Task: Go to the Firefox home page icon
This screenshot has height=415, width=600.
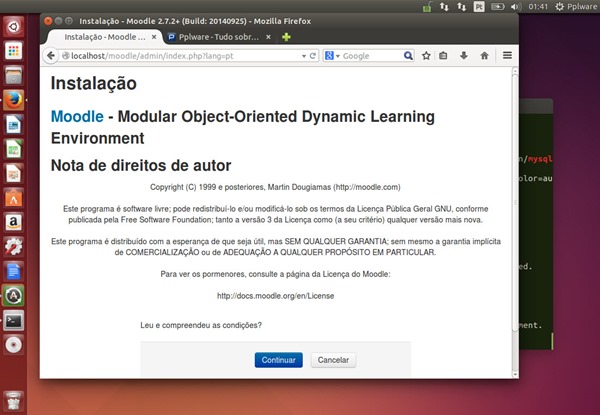Action: (484, 56)
